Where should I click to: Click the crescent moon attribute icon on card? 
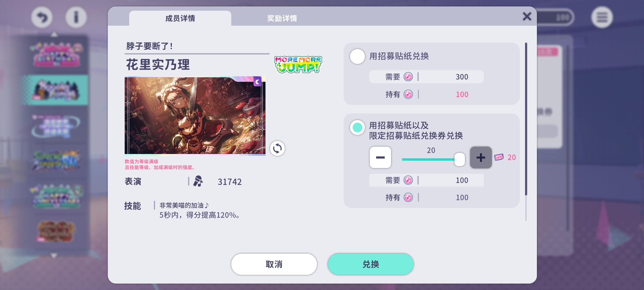pos(257,82)
